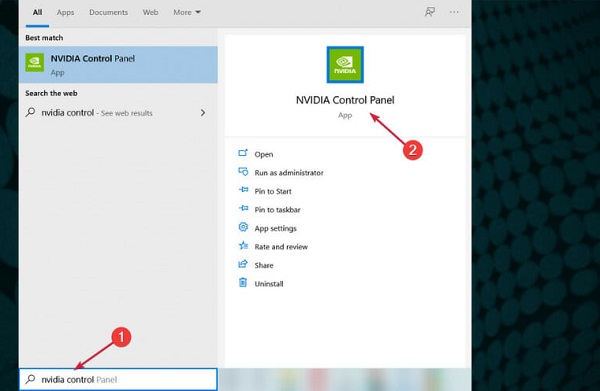Click Run as administrator shield icon

click(243, 172)
